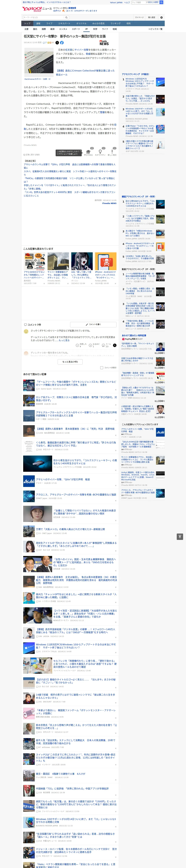Open トピックス一覧
This screenshot has height=868, width=186.
tap(155, 29)
